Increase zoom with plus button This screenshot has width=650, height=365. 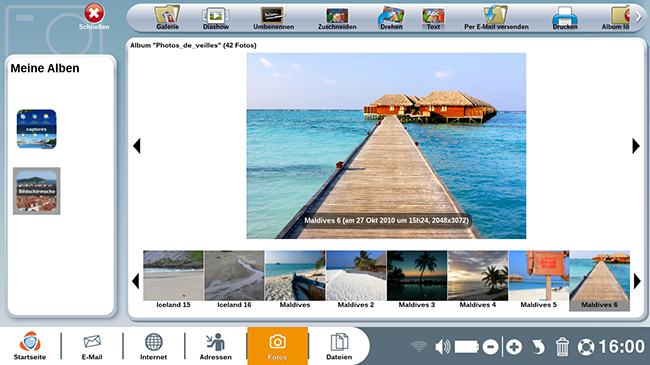514,347
